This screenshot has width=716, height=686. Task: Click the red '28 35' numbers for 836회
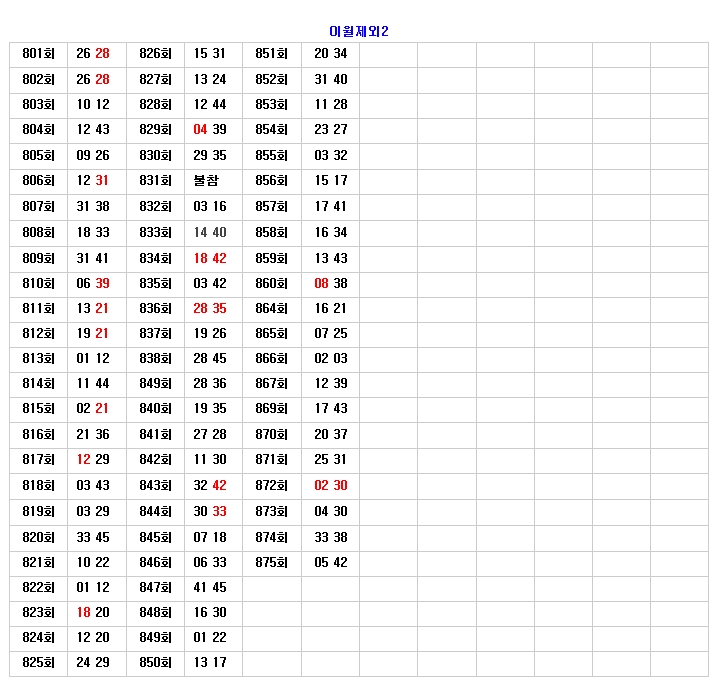pos(210,308)
